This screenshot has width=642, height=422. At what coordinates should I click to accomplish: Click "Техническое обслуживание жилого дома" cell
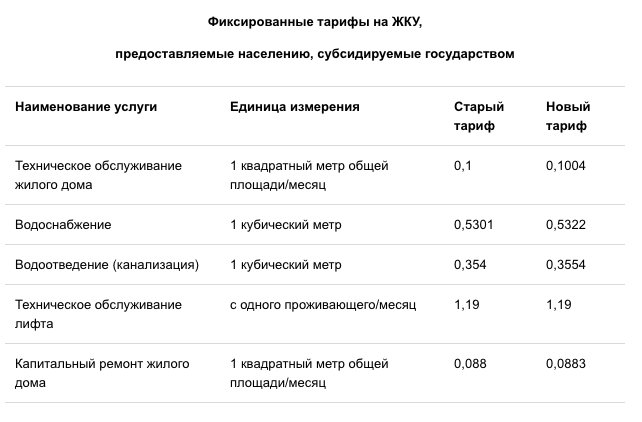(x=98, y=175)
